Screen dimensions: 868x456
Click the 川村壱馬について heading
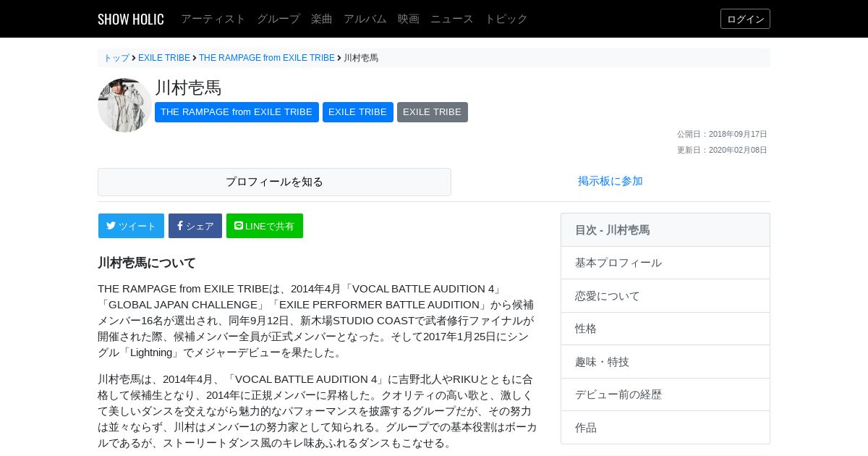[x=147, y=263]
